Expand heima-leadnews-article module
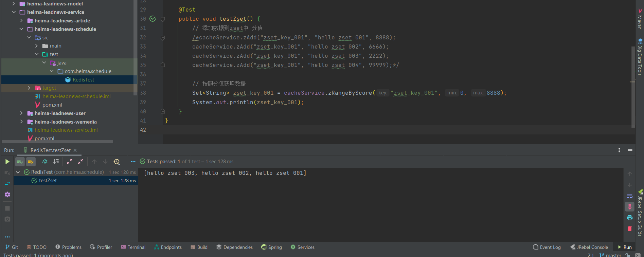 (21, 20)
